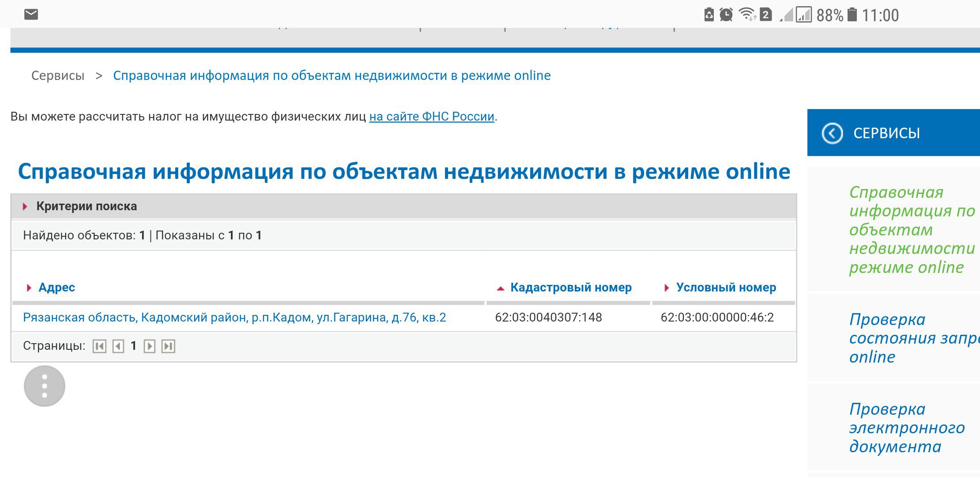The width and height of the screenshot is (980, 477).
Task: Click the СЕРВИСЫ sidebar header
Action: click(x=893, y=132)
